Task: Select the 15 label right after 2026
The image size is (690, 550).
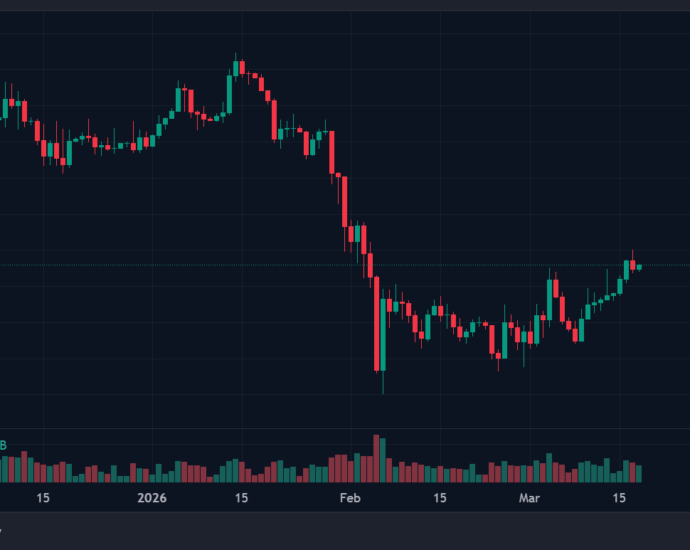Action: 241,497
